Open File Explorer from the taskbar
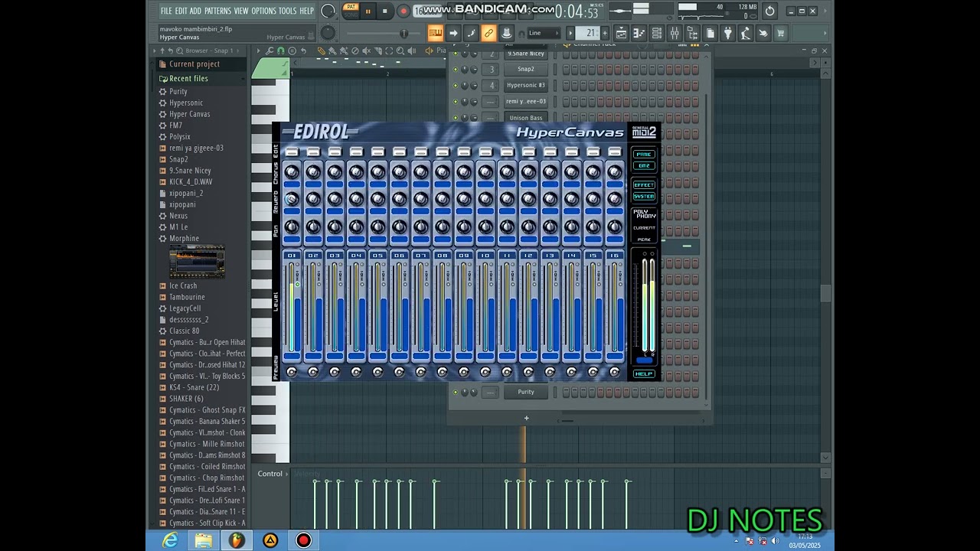The width and height of the screenshot is (980, 551). [x=203, y=540]
